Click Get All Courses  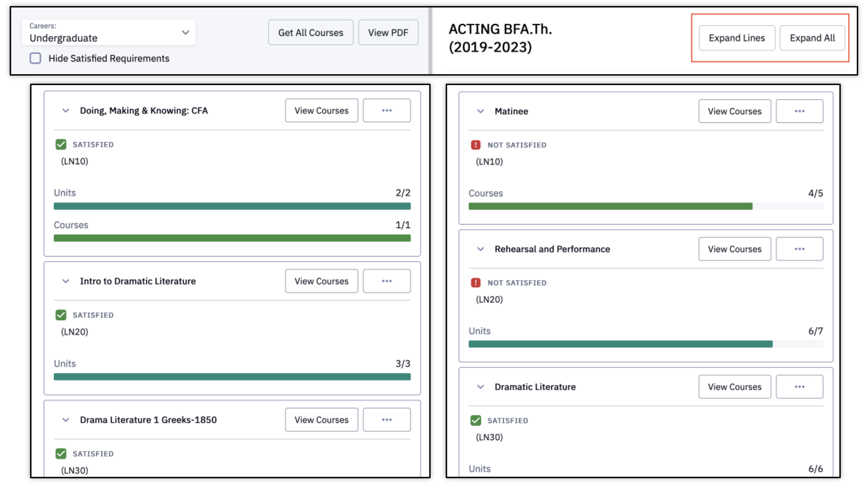pyautogui.click(x=311, y=33)
